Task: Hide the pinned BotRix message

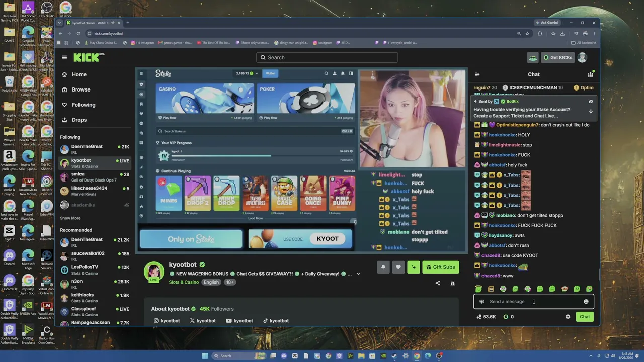Action: point(591,101)
